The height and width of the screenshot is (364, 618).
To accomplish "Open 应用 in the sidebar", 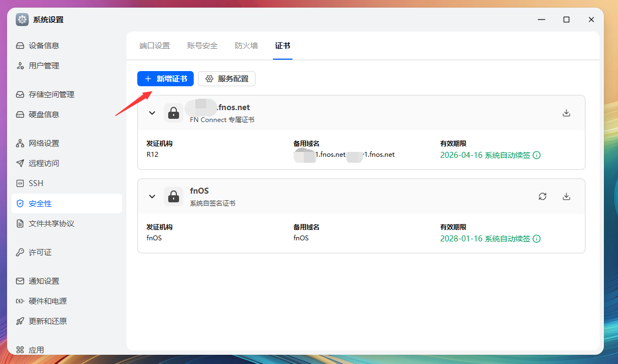I will pyautogui.click(x=67, y=350).
